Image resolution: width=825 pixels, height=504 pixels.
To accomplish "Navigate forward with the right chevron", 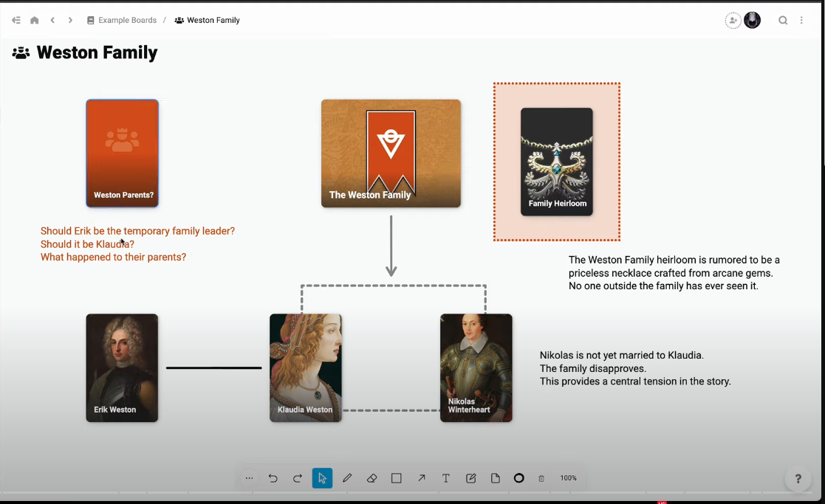I will tap(70, 20).
